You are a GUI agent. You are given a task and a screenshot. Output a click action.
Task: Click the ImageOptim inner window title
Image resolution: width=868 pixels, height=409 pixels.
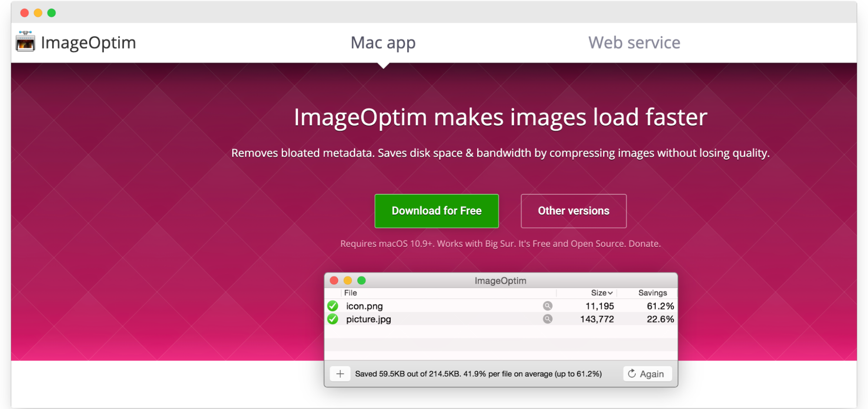(500, 281)
